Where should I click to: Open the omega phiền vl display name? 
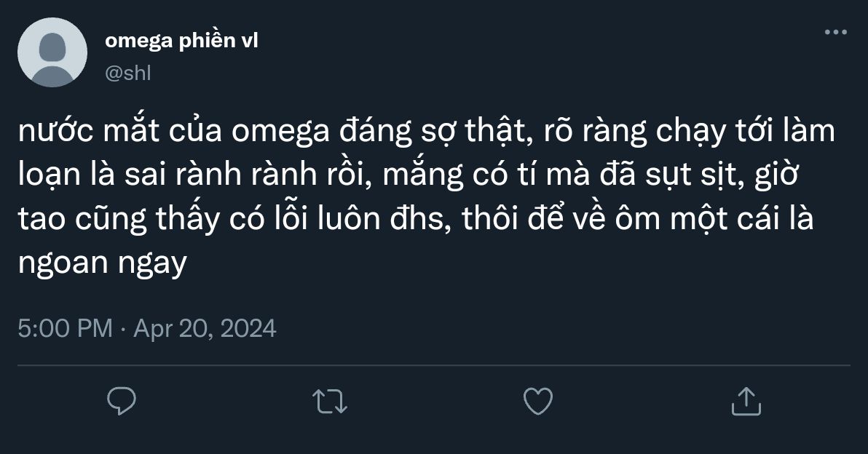tap(181, 40)
